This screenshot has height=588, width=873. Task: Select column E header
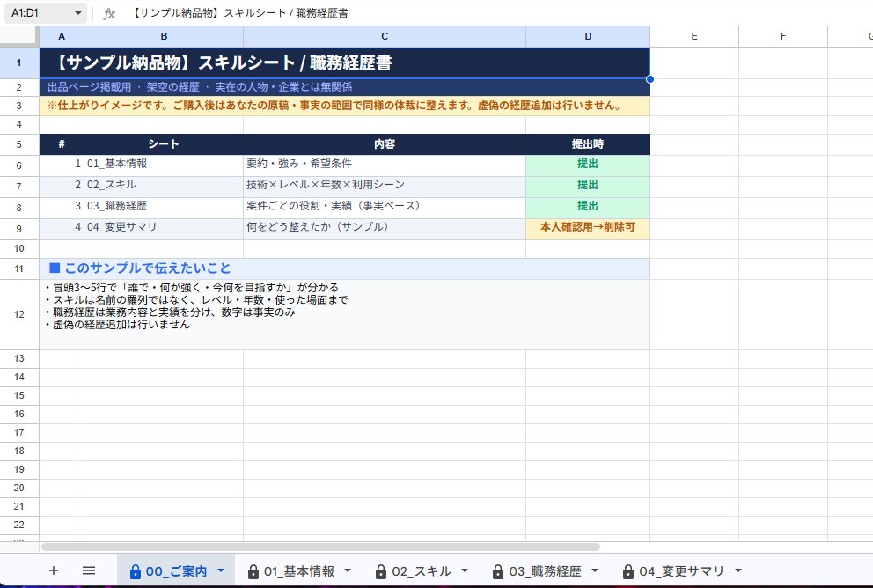pyautogui.click(x=694, y=36)
